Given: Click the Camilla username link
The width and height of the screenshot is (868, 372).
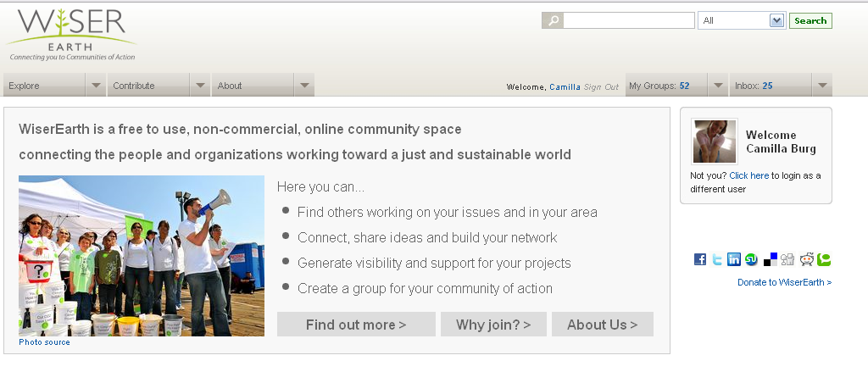Looking at the screenshot, I should pos(565,87).
